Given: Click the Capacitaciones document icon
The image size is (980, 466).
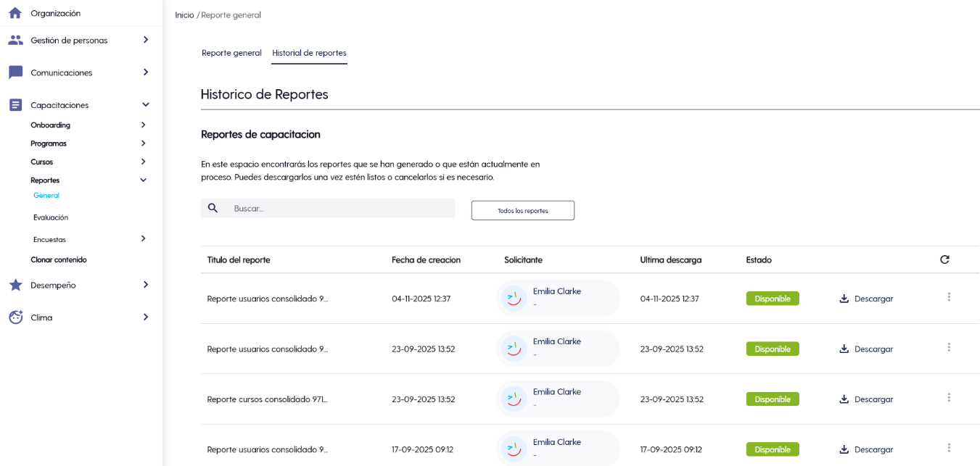Looking at the screenshot, I should coord(15,105).
